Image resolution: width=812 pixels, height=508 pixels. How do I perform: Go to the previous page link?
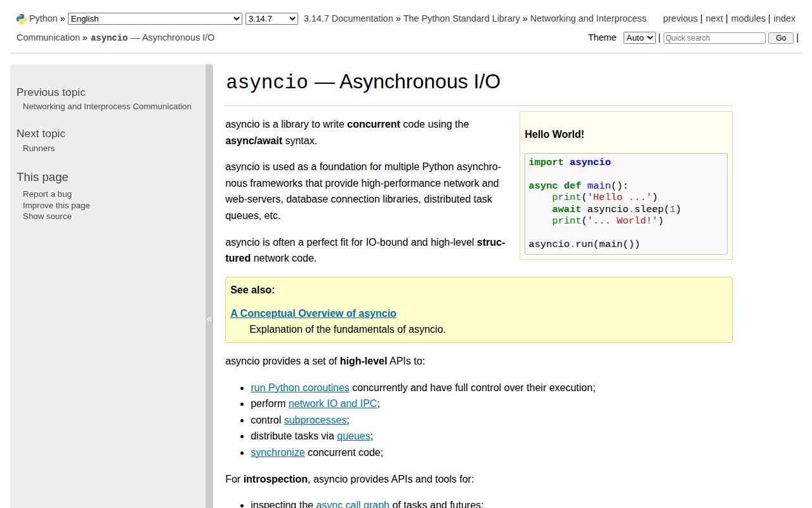coord(680,18)
